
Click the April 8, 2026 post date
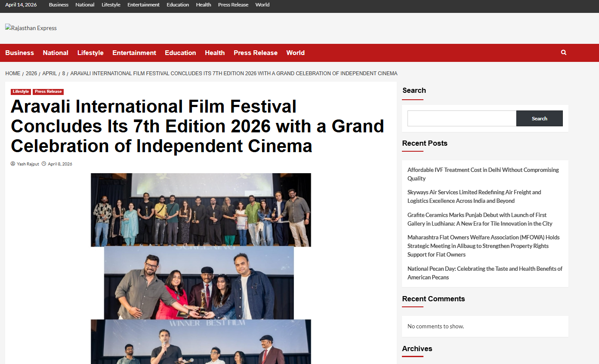(60, 164)
